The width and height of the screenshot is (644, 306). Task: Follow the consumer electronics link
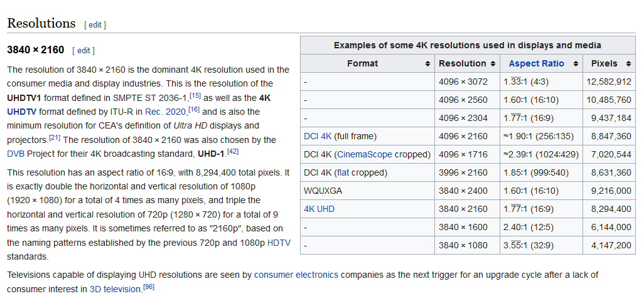pos(296,275)
